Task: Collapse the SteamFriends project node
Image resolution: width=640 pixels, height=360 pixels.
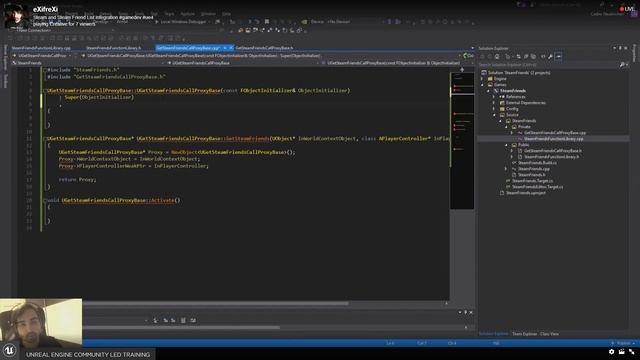Action: 489,91
